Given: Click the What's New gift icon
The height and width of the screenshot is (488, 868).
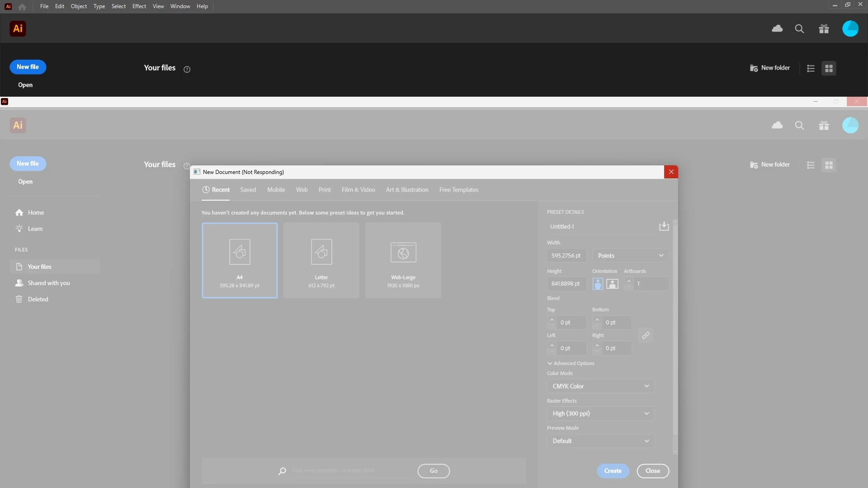Looking at the screenshot, I should coord(824,29).
